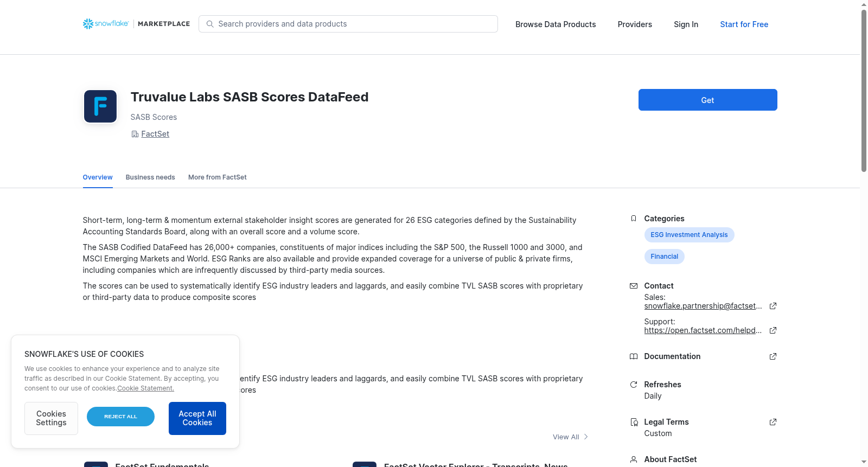The height and width of the screenshot is (467, 868).
Task: Select the ESG Investment Analysis category chip
Action: point(689,235)
